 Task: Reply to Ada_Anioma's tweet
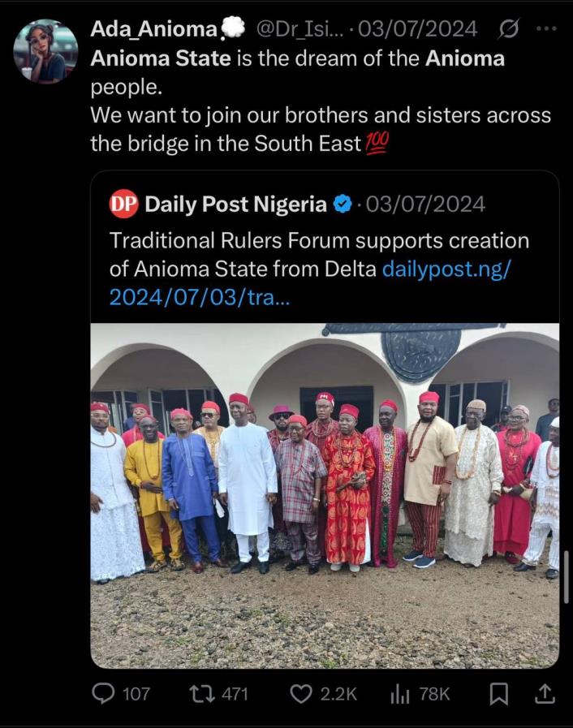click(103, 694)
